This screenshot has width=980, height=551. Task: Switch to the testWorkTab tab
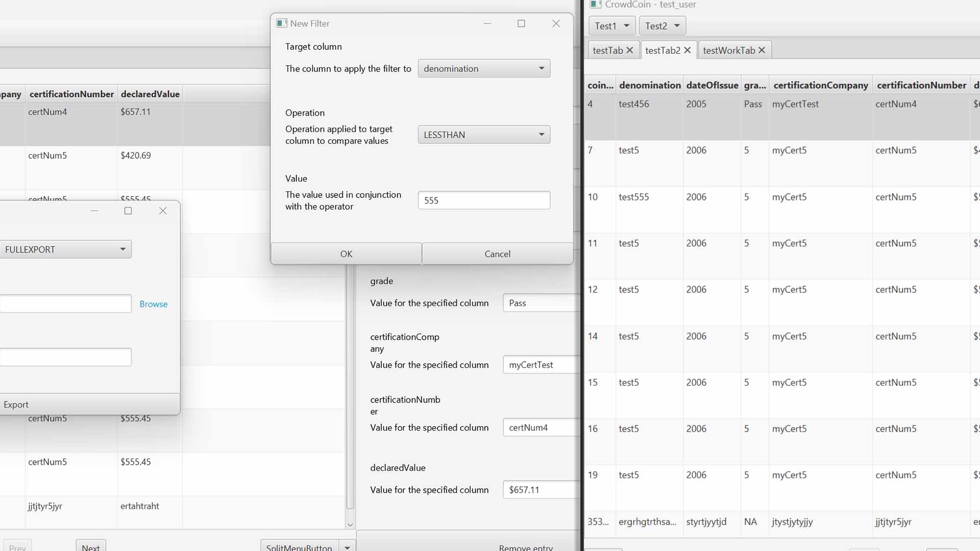coord(728,50)
